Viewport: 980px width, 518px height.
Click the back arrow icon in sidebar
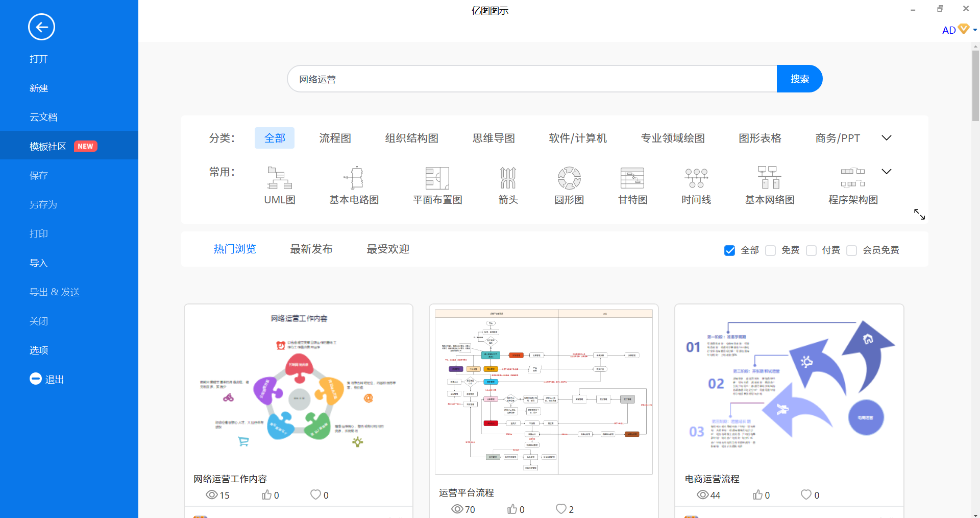41,27
